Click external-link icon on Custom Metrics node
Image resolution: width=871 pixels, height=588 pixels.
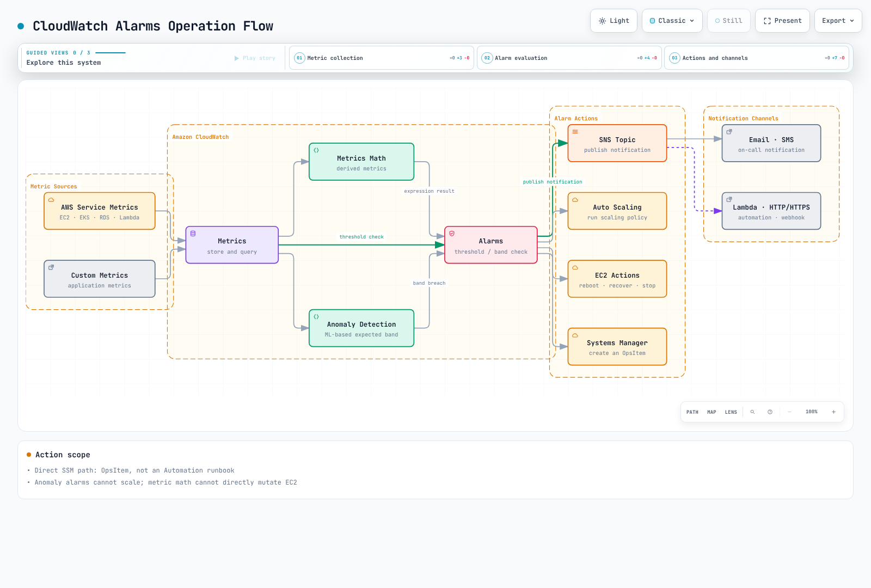point(51,267)
